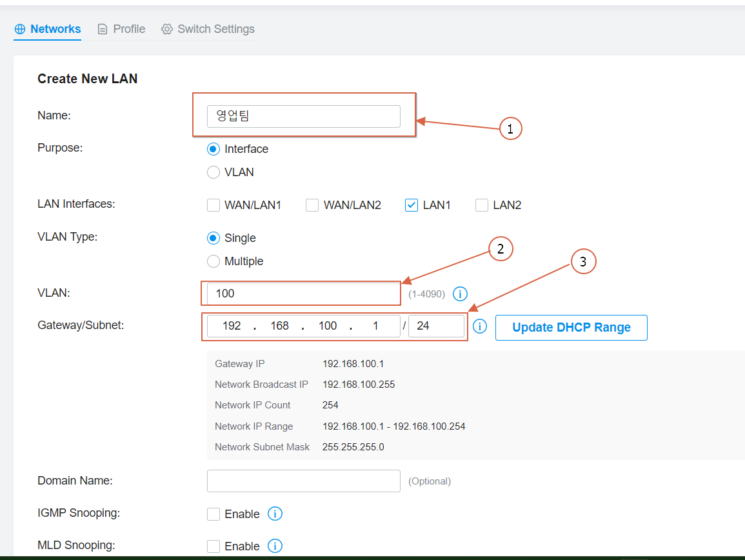Uncheck the LAN1 interface checkbox
This screenshot has height=560, width=745.
[x=412, y=205]
